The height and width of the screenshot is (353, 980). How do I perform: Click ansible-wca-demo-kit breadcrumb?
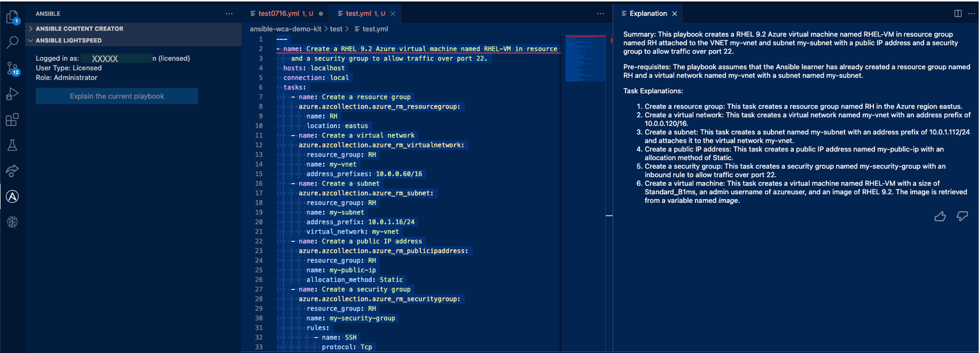pos(285,29)
